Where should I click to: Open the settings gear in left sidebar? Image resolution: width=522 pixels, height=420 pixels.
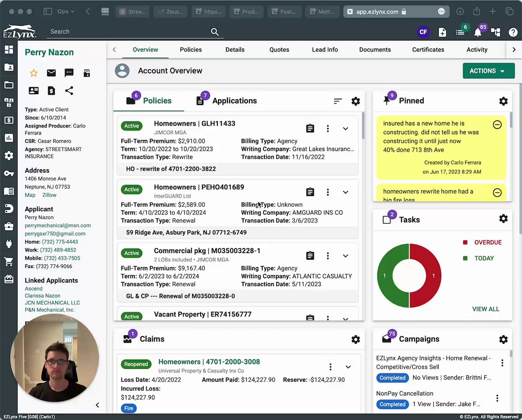point(9,155)
